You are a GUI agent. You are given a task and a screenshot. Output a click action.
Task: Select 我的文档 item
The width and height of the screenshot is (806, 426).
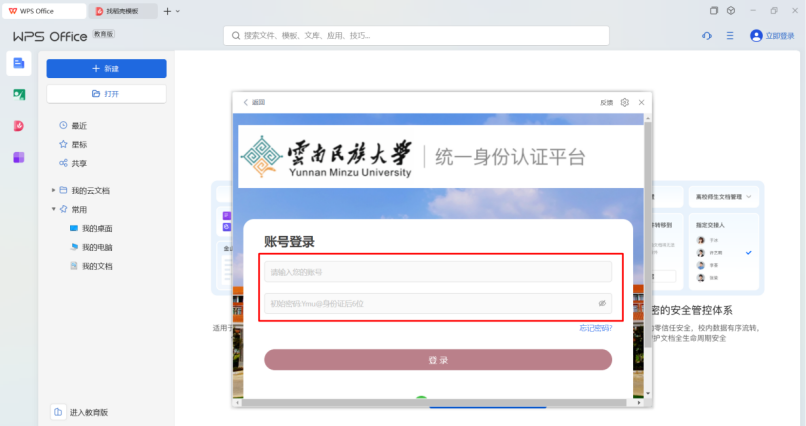pos(97,266)
